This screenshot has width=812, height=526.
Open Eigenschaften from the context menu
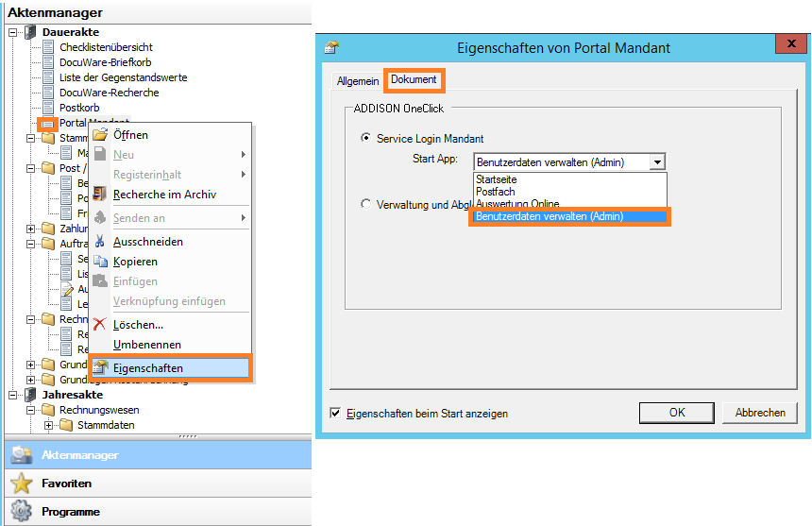(170, 367)
